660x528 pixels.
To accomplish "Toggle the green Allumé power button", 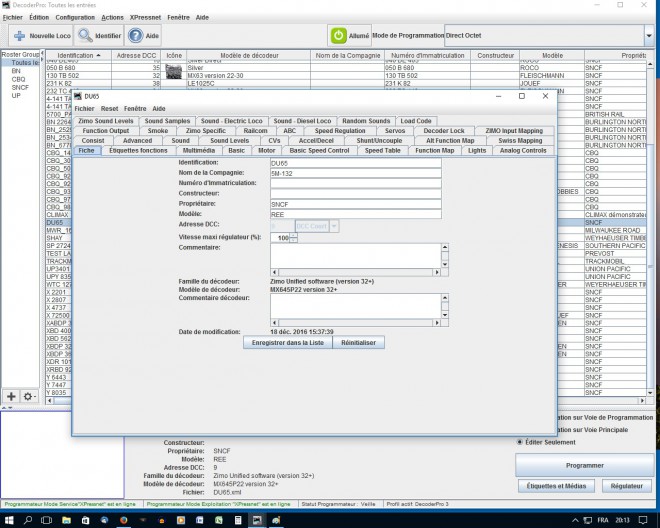I will click(x=338, y=36).
